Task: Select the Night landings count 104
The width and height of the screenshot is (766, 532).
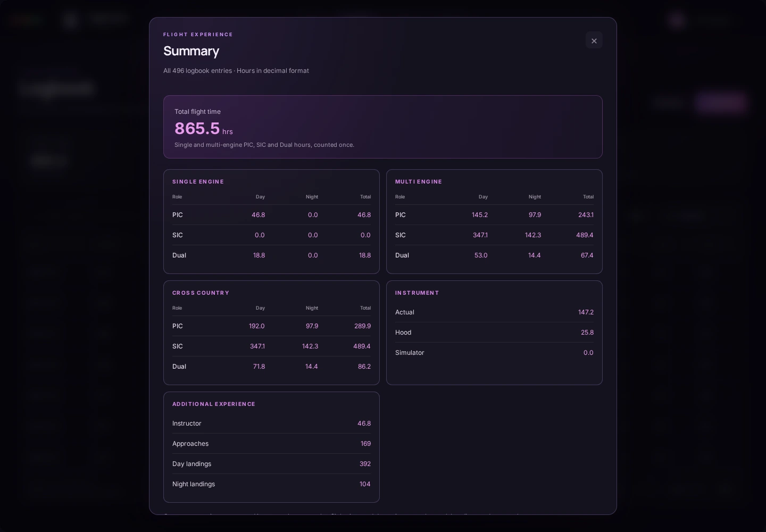Action: pos(365,484)
